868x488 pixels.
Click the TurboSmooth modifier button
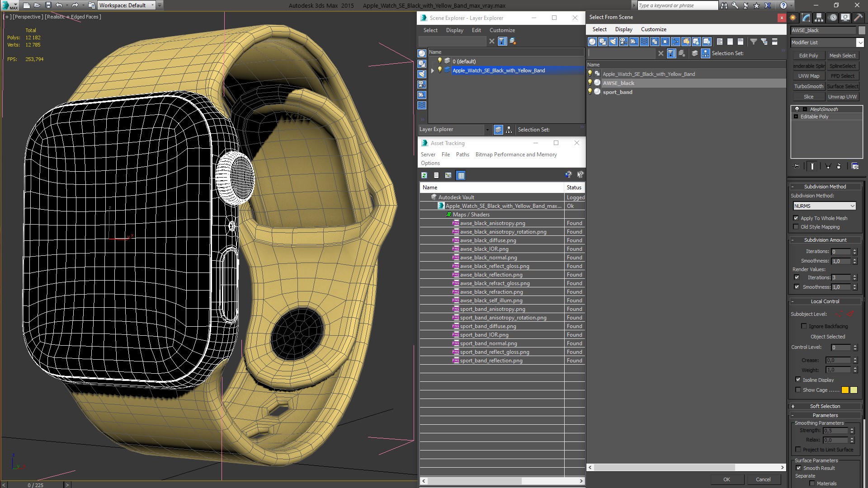(x=808, y=86)
